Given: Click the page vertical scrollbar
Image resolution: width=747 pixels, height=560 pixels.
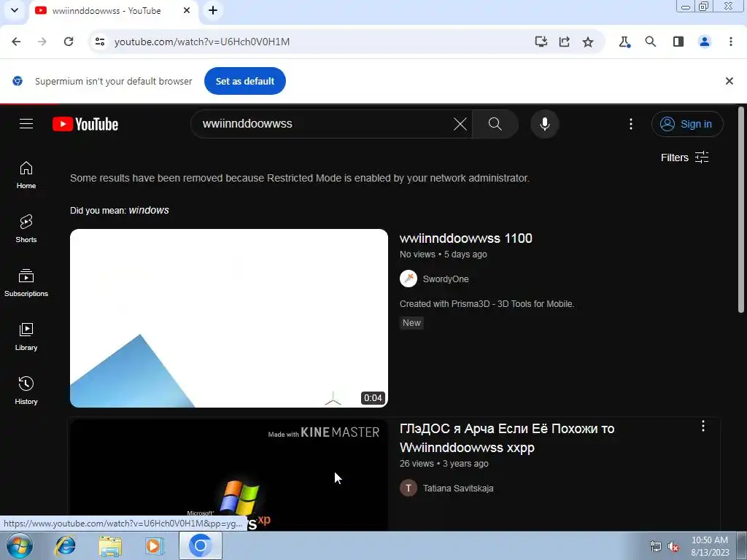Looking at the screenshot, I should (741, 209).
